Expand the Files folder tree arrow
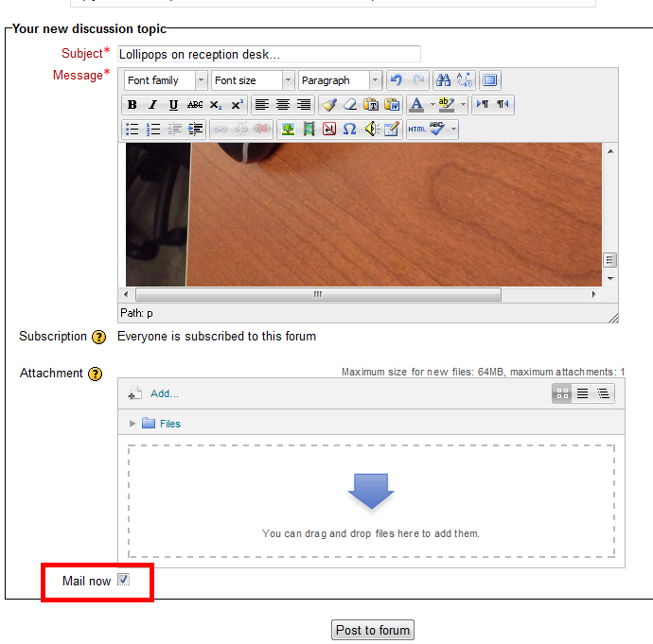This screenshot has height=644, width=653. (132, 424)
